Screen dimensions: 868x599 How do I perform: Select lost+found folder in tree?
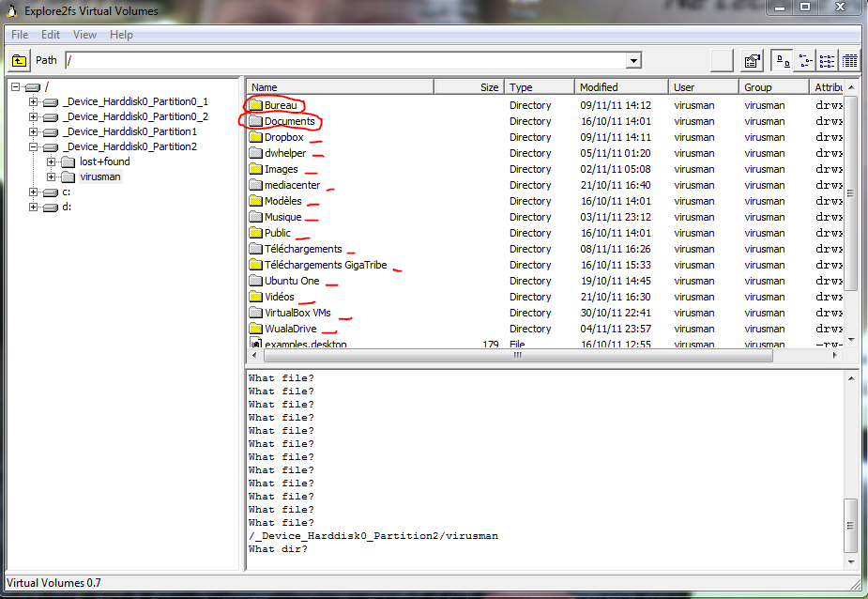[x=104, y=161]
